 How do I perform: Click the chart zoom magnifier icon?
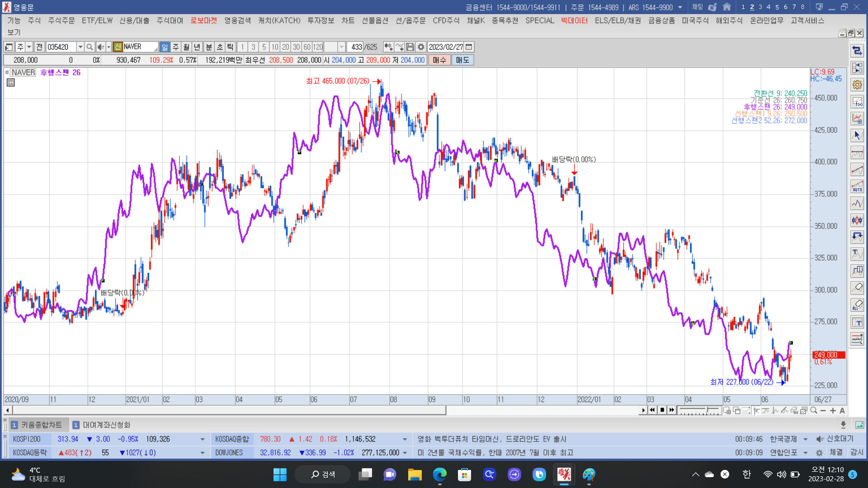pos(814,410)
